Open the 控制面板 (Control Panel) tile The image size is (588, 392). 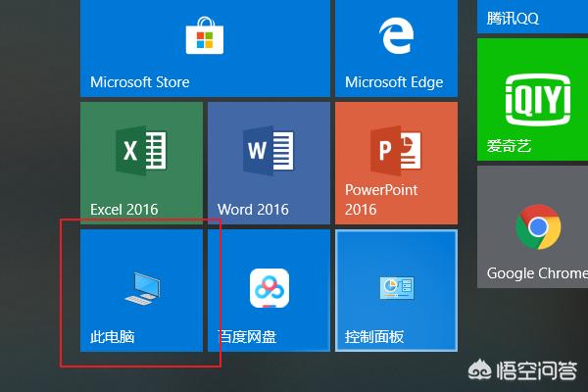click(x=396, y=291)
